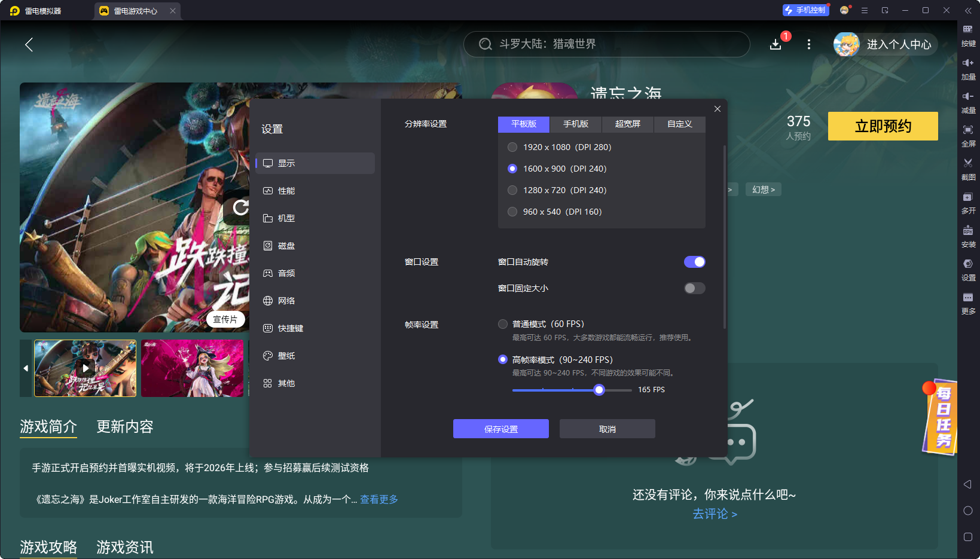Viewport: 980px width, 559px height.
Task: Select 960 x 540 (DPI 160) resolution
Action: 512,212
